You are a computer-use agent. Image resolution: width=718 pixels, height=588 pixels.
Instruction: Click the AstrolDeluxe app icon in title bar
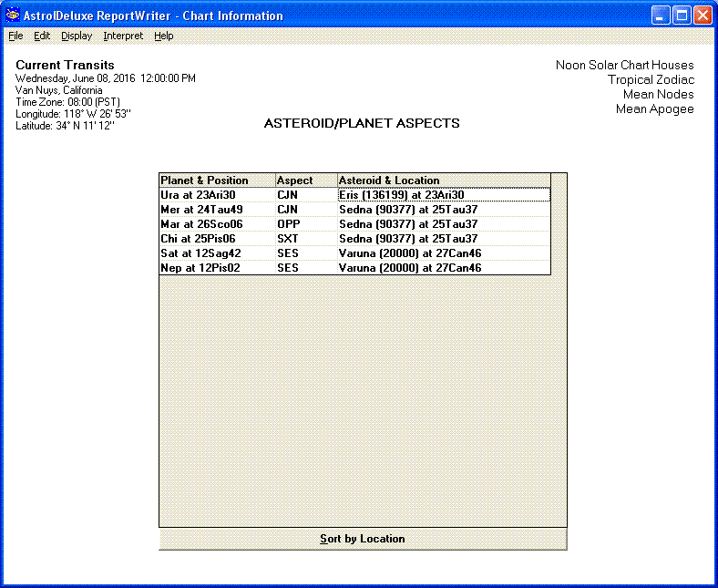coord(13,15)
